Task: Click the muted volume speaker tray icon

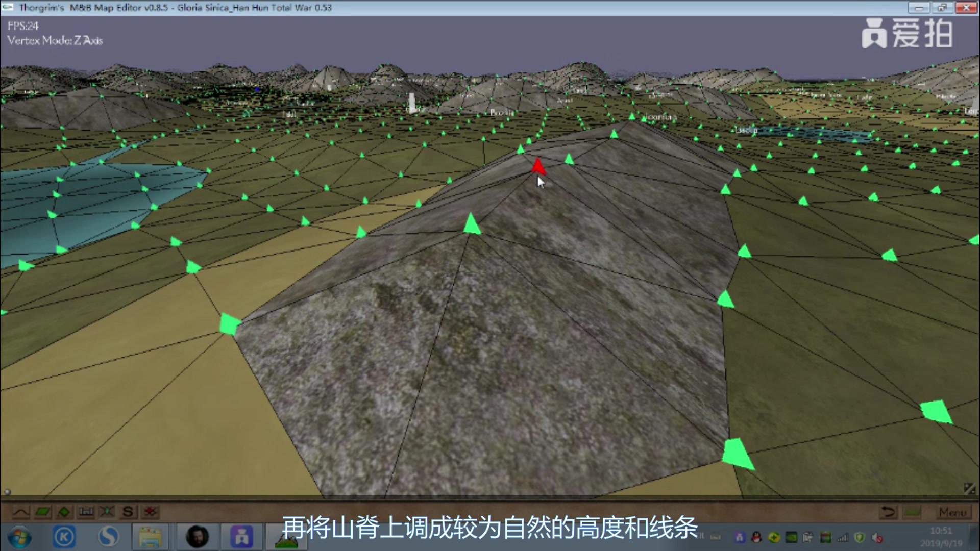Action: 877,537
